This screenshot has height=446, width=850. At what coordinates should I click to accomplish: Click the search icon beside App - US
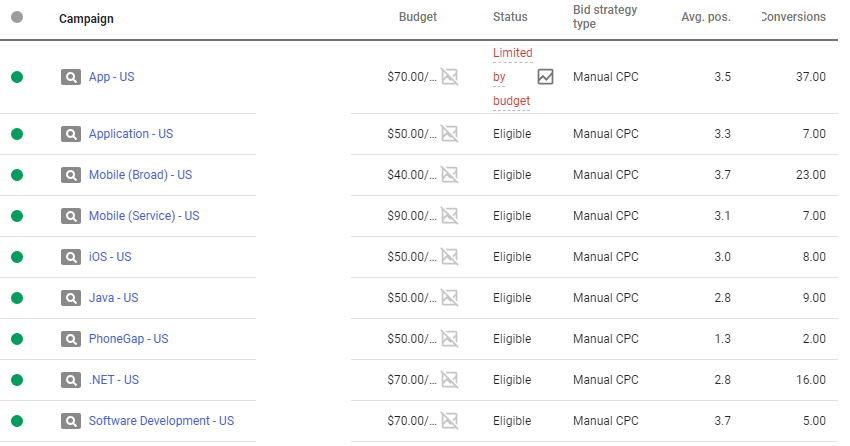[70, 77]
